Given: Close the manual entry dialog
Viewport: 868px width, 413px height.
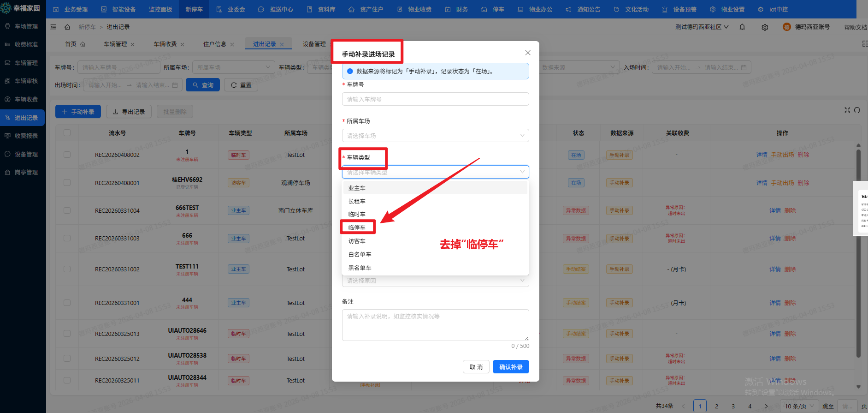Looking at the screenshot, I should point(528,53).
